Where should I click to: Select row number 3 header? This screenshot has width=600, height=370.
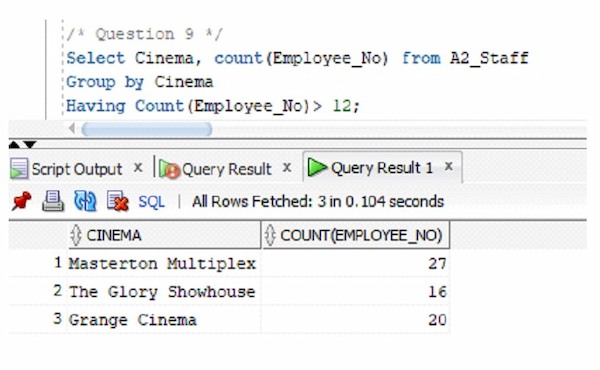(38, 319)
